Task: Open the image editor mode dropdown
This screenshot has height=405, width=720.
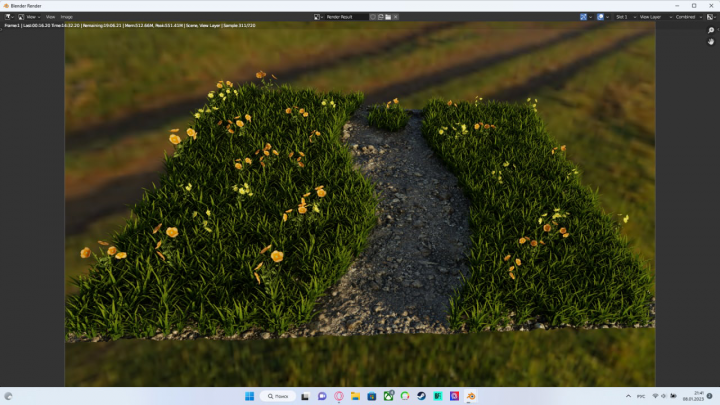Action: (29, 17)
